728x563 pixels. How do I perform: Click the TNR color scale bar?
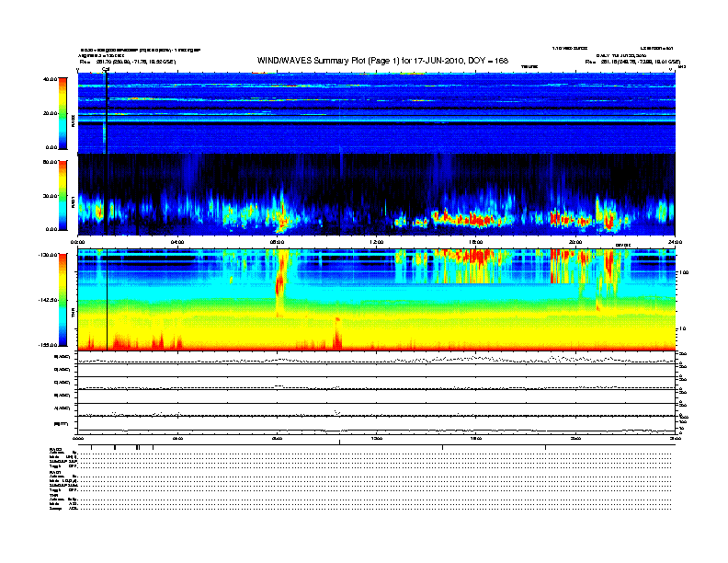(63, 300)
